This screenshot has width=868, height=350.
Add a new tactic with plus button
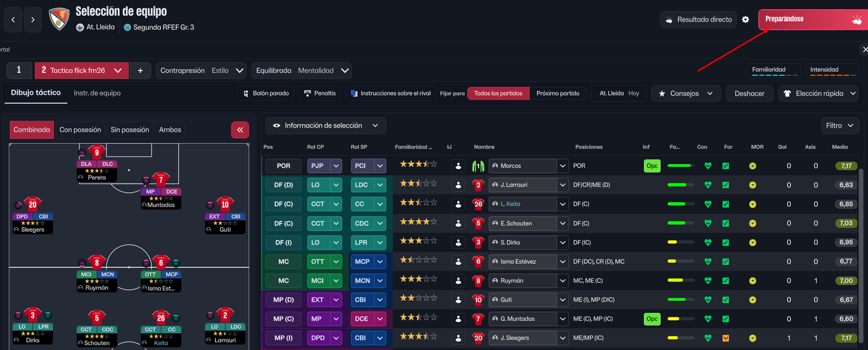[140, 71]
